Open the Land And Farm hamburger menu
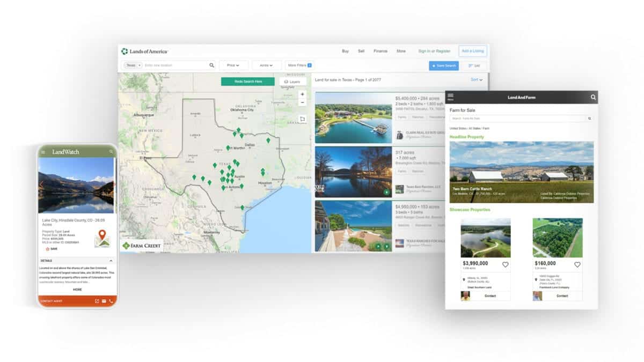Screen dimensions: 644x362 (x=450, y=97)
